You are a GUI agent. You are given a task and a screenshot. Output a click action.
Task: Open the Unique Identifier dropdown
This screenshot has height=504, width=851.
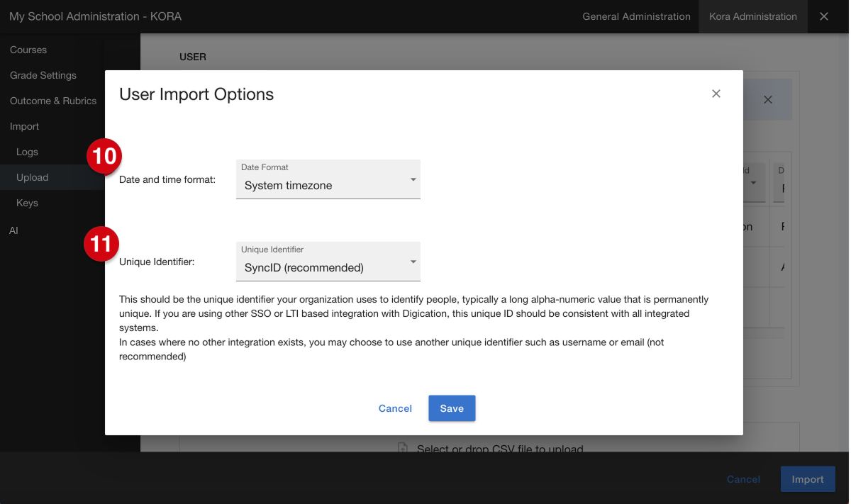pyautogui.click(x=328, y=262)
